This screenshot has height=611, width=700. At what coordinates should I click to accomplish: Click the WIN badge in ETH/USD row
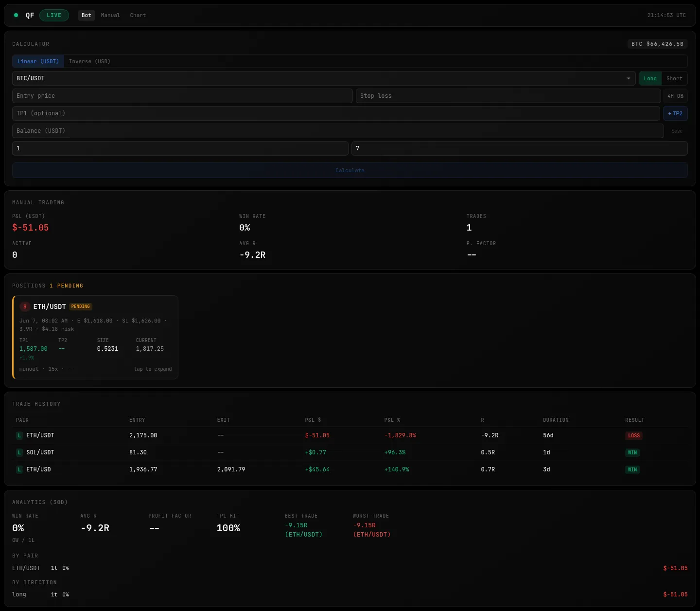632,469
